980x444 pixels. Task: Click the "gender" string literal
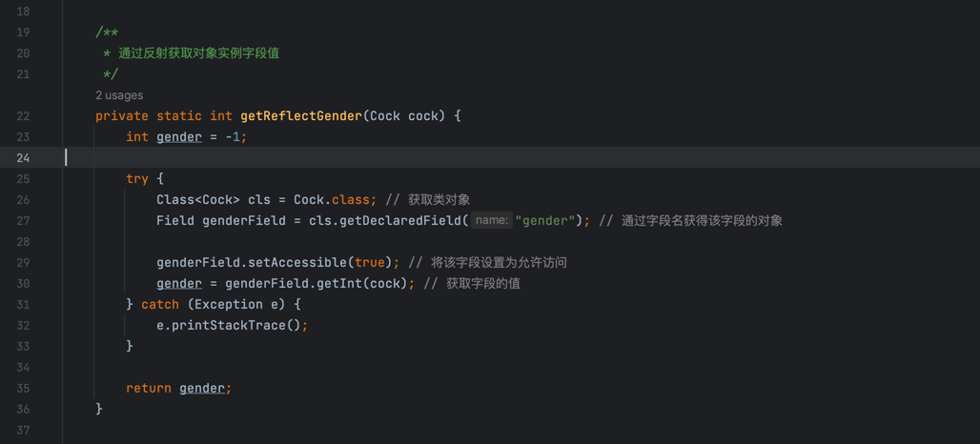click(x=545, y=221)
